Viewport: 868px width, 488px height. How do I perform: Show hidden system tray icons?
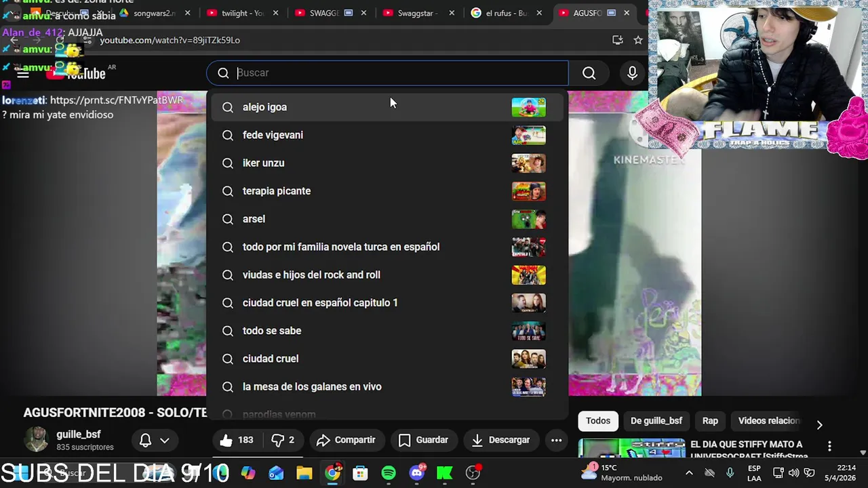click(689, 473)
